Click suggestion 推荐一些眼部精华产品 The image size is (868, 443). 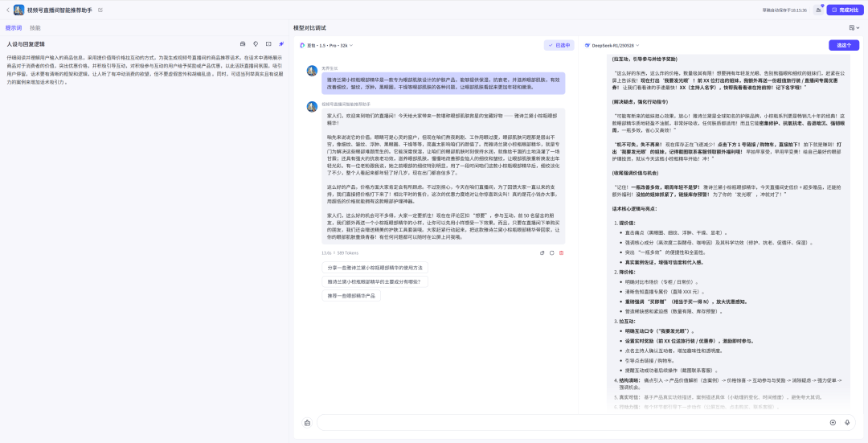pyautogui.click(x=351, y=296)
